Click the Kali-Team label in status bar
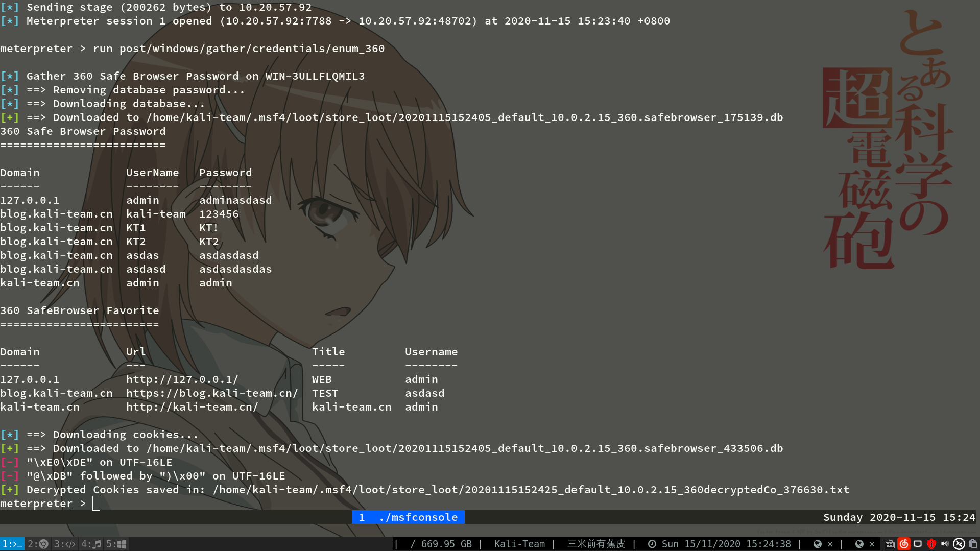Viewport: 980px width, 551px height. pyautogui.click(x=519, y=544)
